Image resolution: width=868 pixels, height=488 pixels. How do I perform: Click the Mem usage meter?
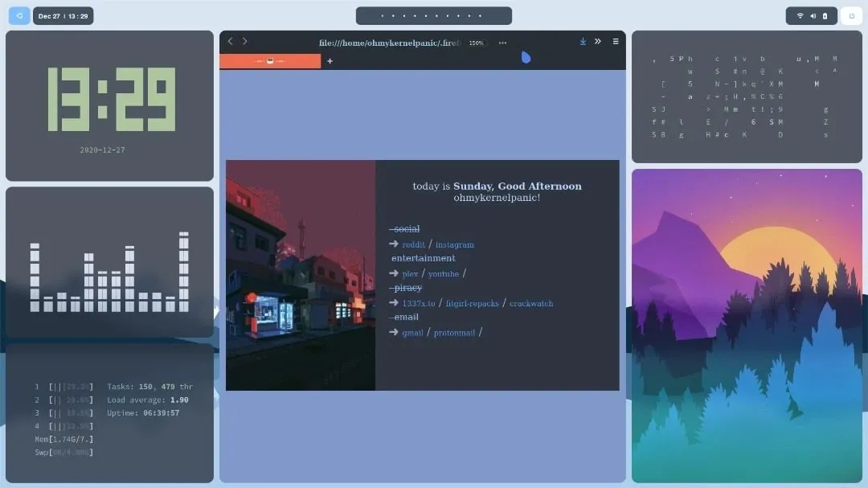(x=64, y=440)
